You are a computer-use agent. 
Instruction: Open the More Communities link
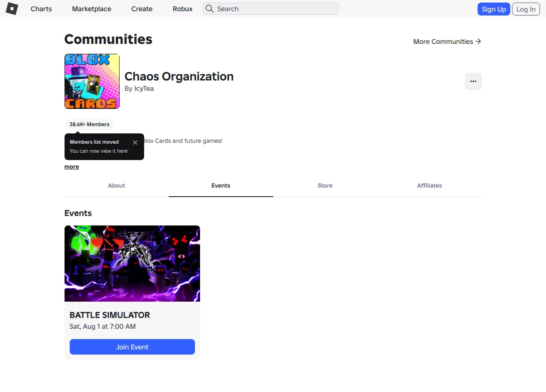(447, 41)
